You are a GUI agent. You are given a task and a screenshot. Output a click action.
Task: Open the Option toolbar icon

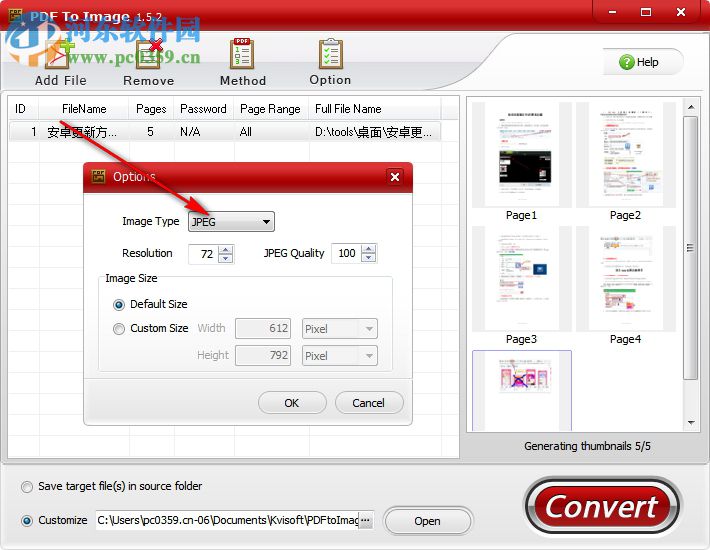point(331,53)
